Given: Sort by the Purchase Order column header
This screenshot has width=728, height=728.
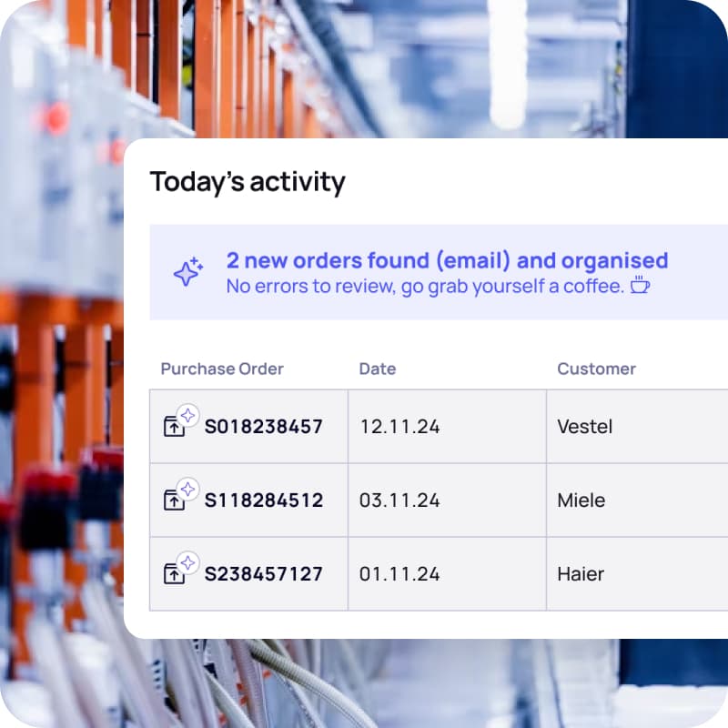Looking at the screenshot, I should (222, 369).
